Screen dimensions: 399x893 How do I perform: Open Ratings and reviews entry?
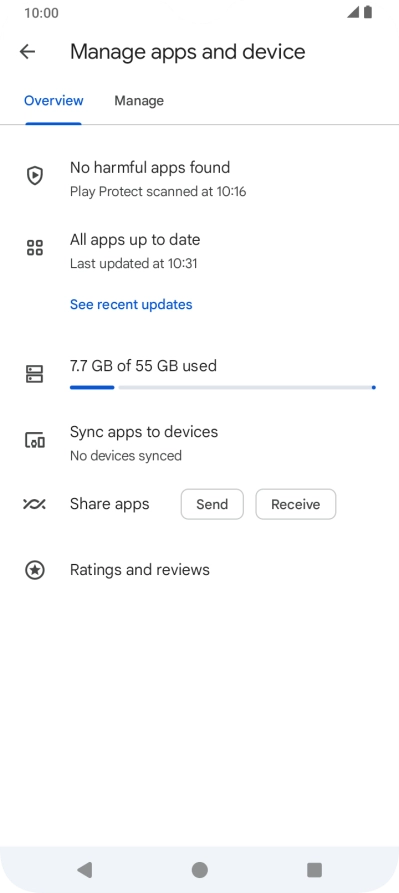point(199,570)
